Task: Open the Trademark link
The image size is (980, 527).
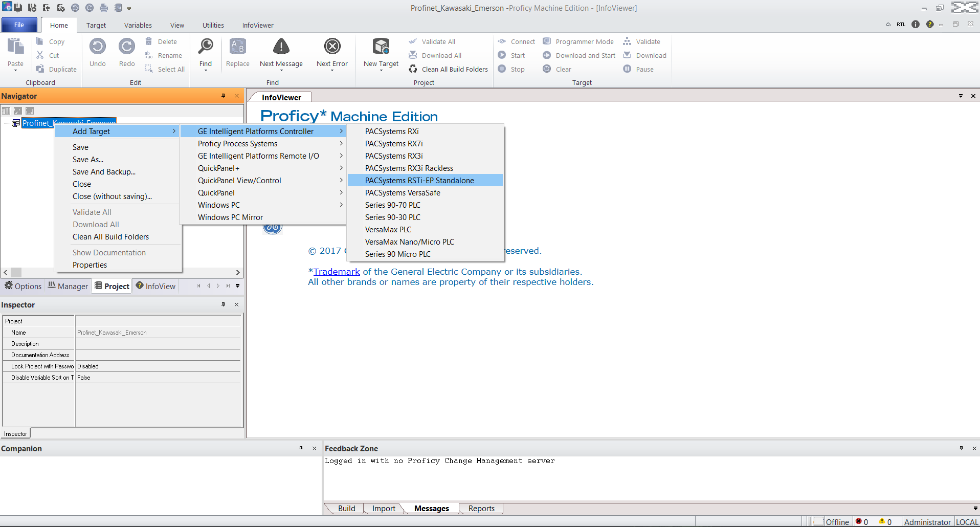Action: click(337, 272)
